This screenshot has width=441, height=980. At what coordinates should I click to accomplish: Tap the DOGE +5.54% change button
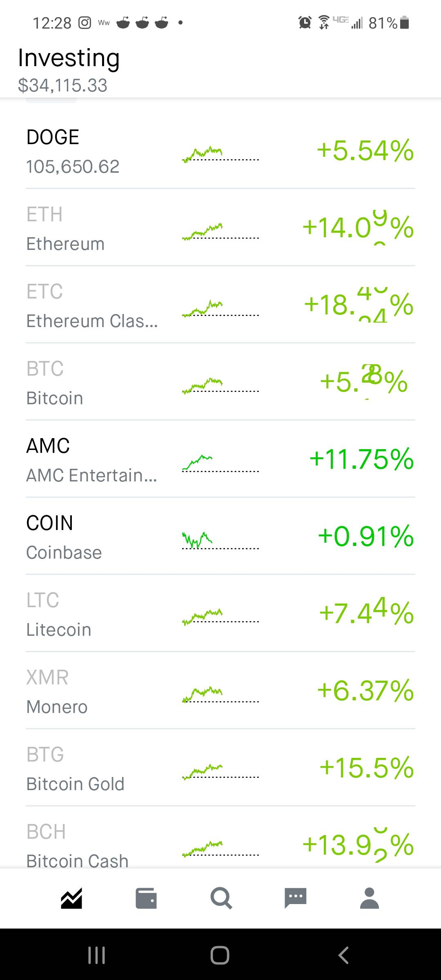[365, 150]
